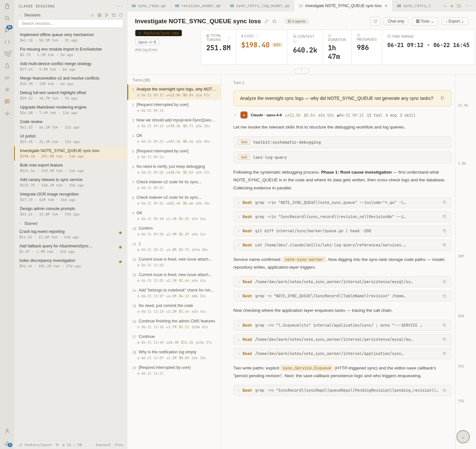Open Claude Sessions panel more options
476x449 pixels.
[x=119, y=6]
